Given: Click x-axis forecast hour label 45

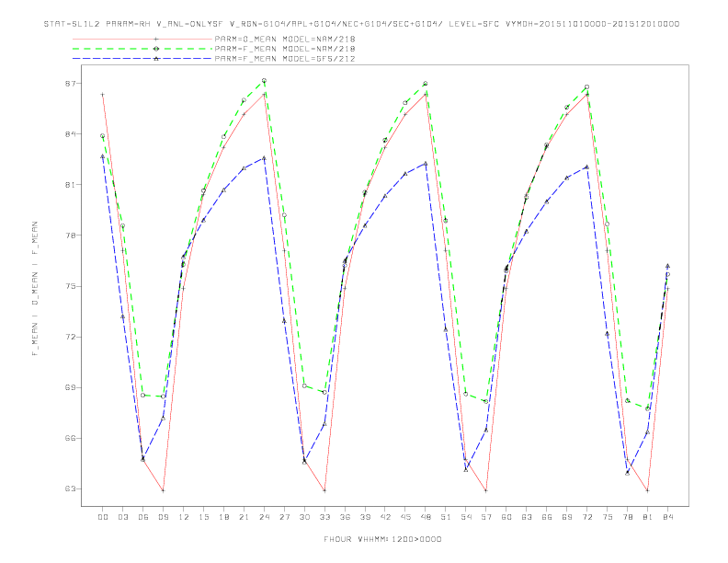Looking at the screenshot, I should (x=405, y=517).
